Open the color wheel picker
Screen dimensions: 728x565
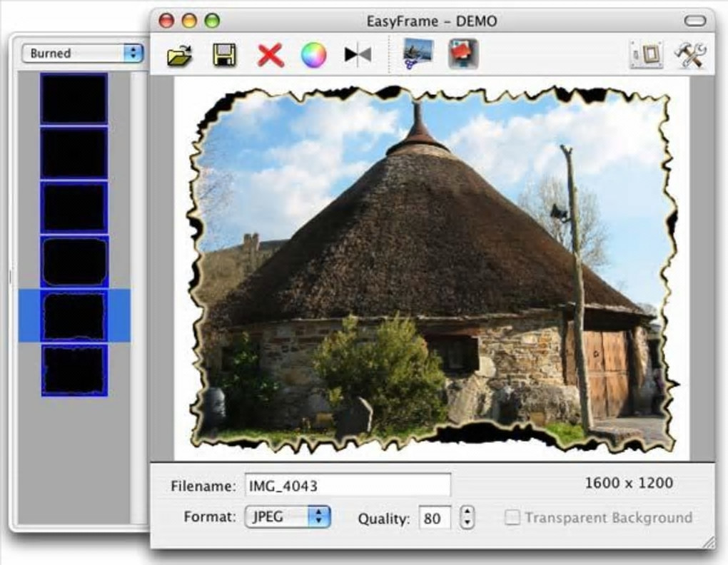tap(314, 55)
